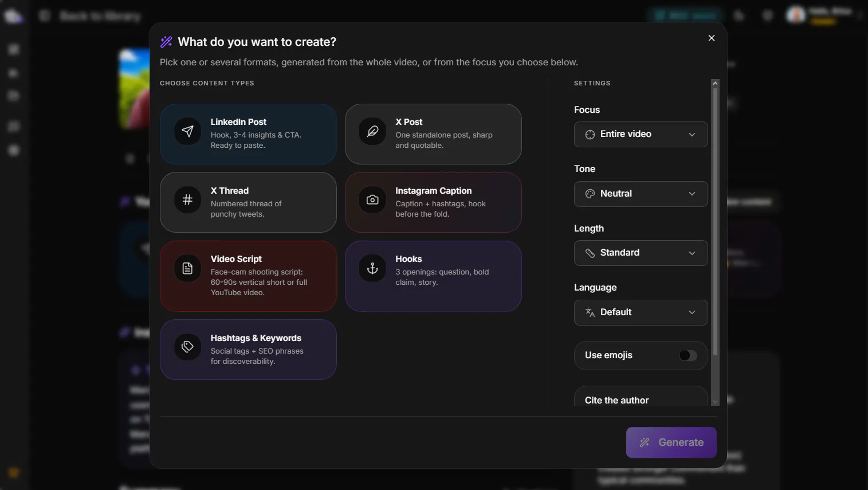Open the Length dropdown showing Standard
Image resolution: width=868 pixels, height=490 pixels.
641,253
